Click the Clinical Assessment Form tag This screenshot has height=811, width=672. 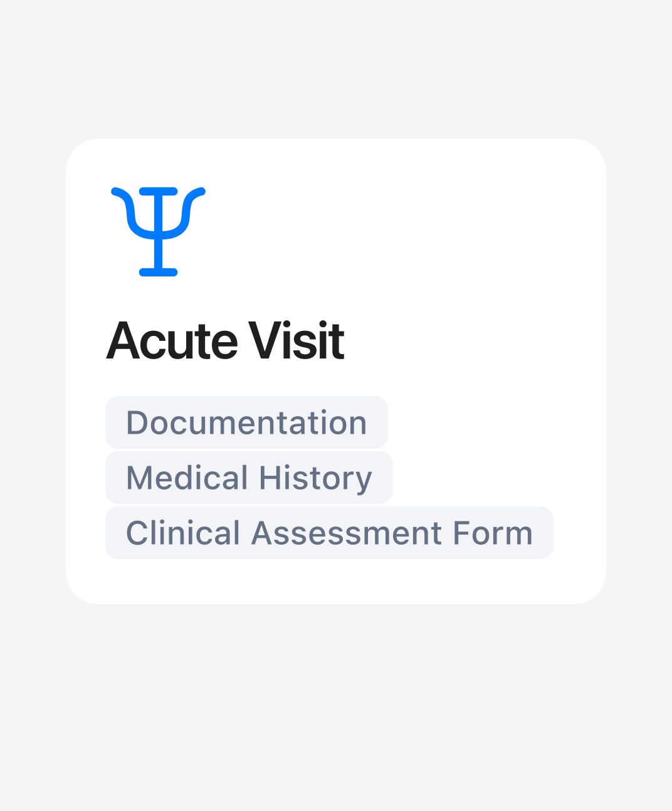[329, 533]
